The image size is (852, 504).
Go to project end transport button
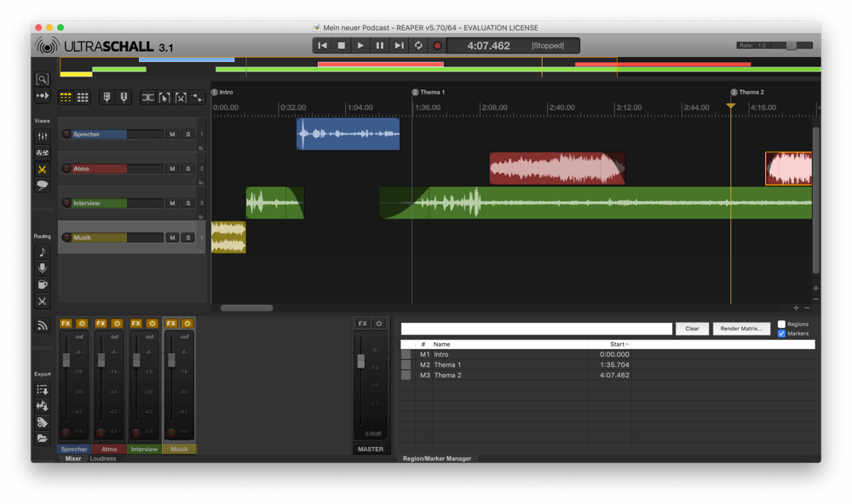coord(399,46)
